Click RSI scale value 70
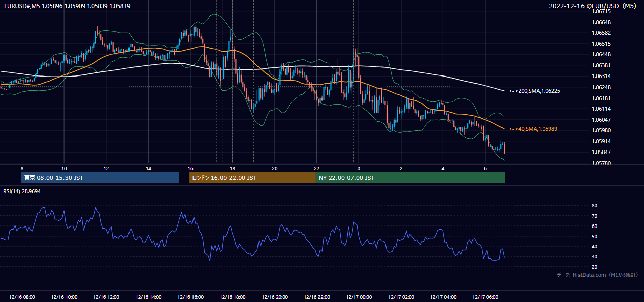 (595, 216)
